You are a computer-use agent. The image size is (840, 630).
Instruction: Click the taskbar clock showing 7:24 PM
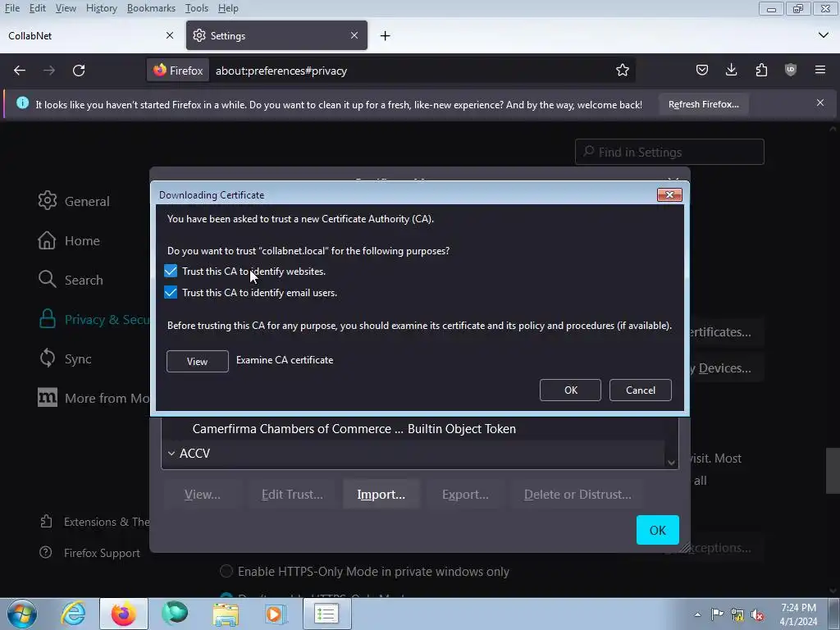798,614
